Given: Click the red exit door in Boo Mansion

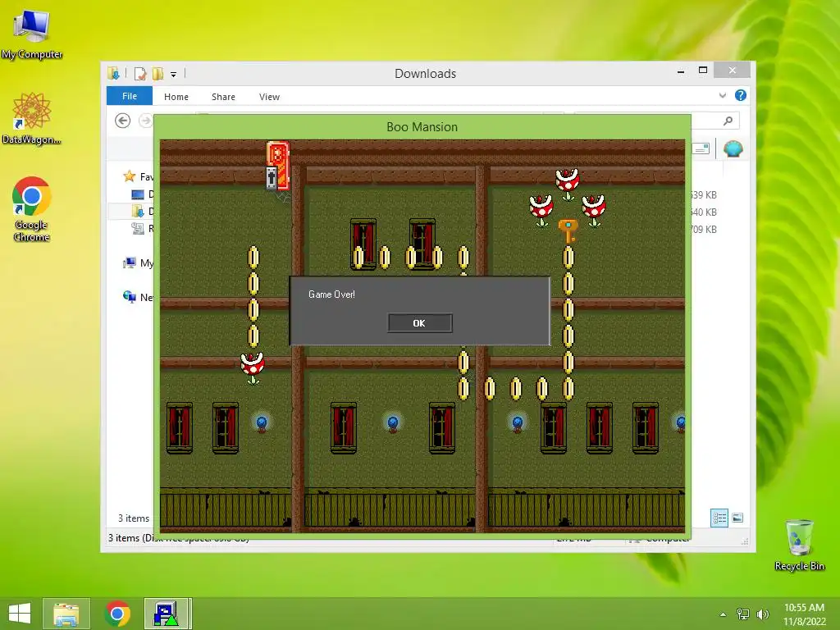Looking at the screenshot, I should [x=278, y=166].
